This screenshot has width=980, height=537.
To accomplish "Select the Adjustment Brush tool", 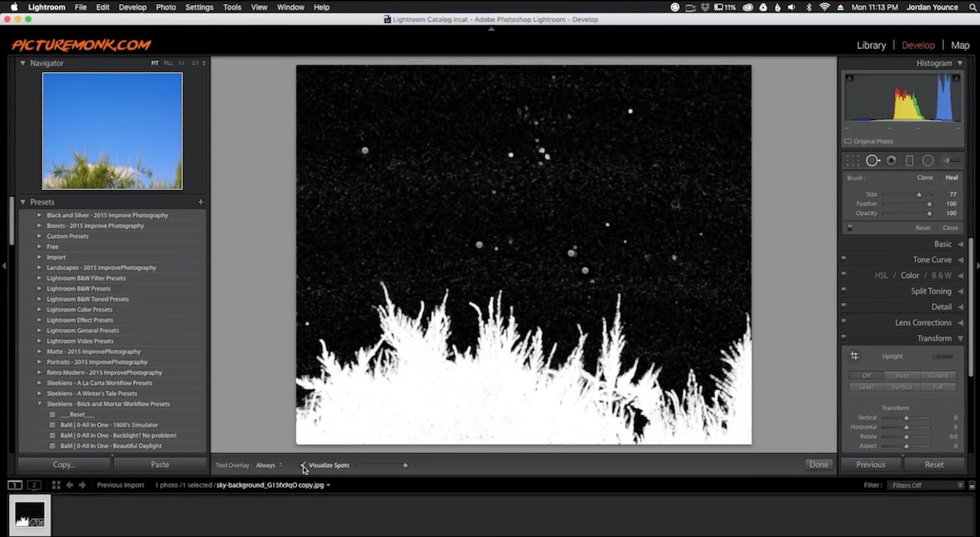I will pyautogui.click(x=951, y=161).
